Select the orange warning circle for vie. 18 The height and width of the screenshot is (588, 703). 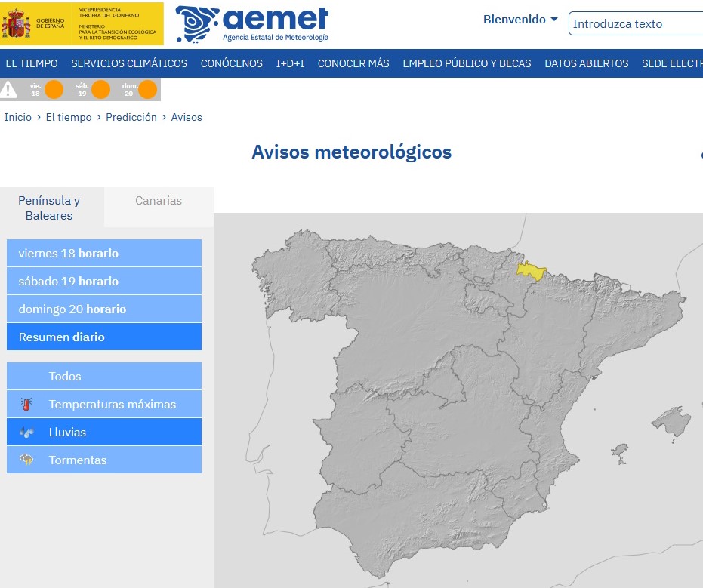coord(54,89)
